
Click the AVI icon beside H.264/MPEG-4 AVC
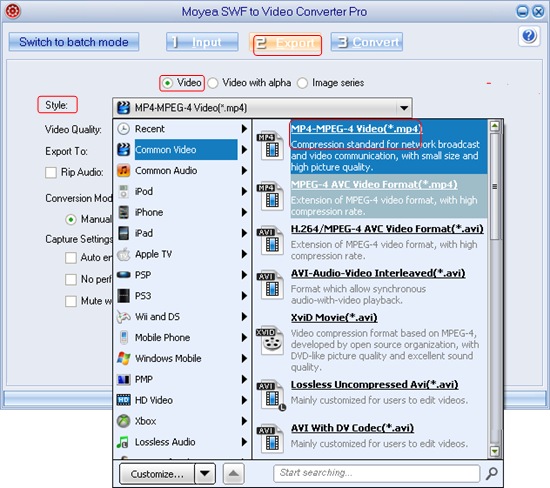click(x=270, y=241)
